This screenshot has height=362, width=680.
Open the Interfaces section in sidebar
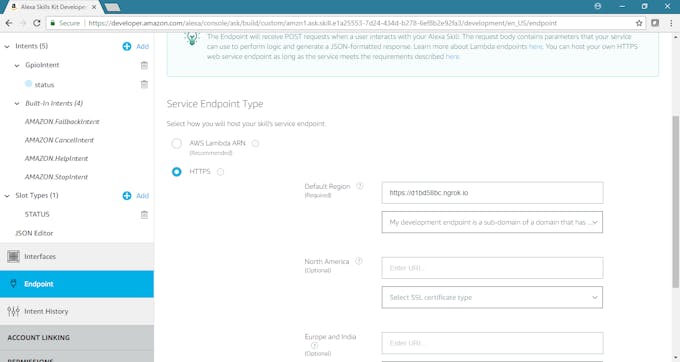(77, 257)
